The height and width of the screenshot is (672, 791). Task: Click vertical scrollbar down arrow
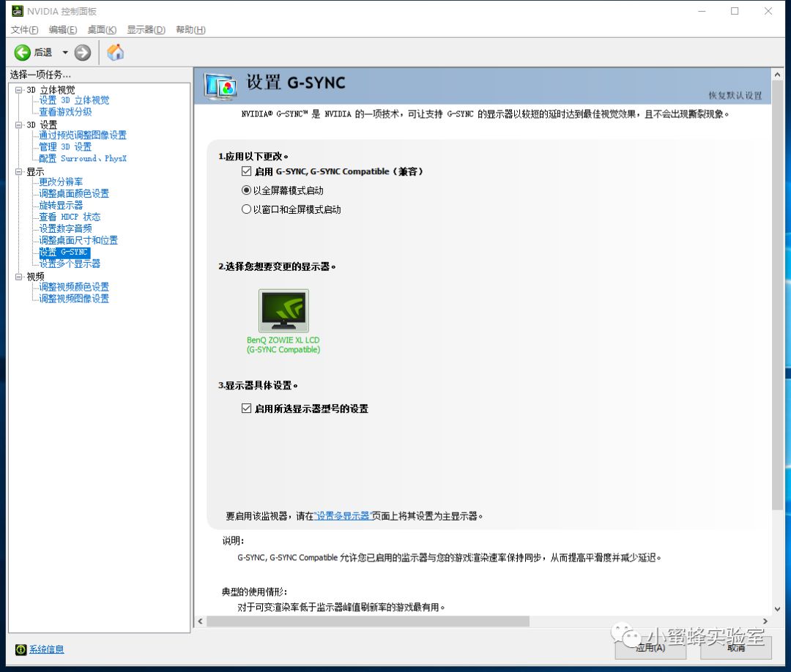pos(777,609)
